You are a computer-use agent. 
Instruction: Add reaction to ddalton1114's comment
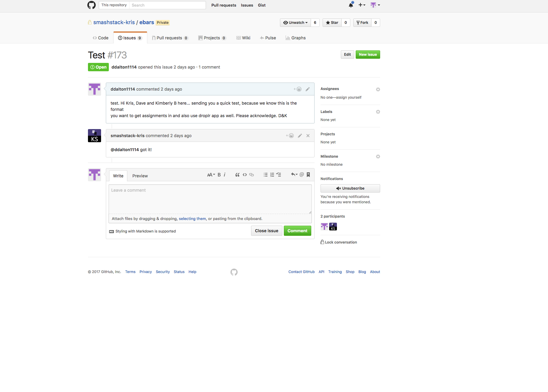(298, 89)
